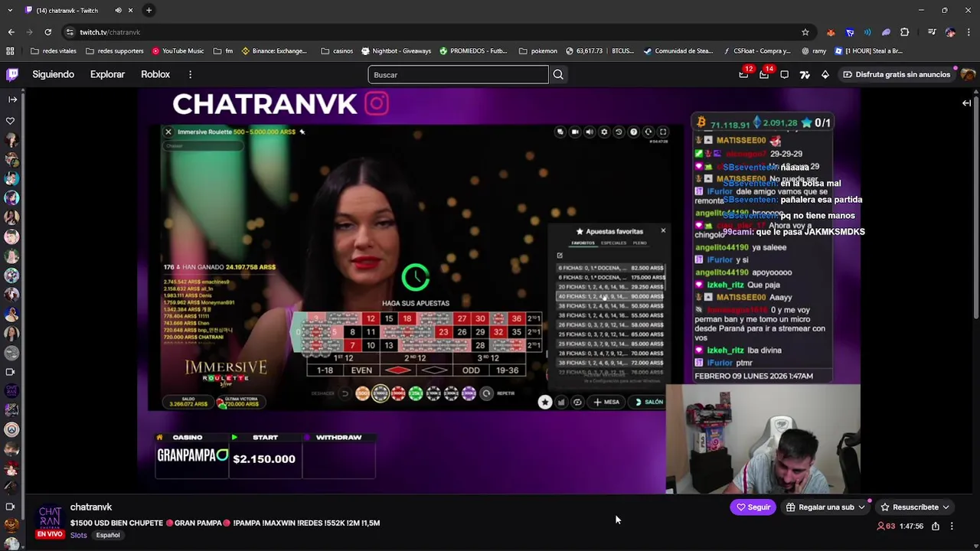Go to the Explorar page
This screenshot has width=980, height=551.
tap(107, 74)
